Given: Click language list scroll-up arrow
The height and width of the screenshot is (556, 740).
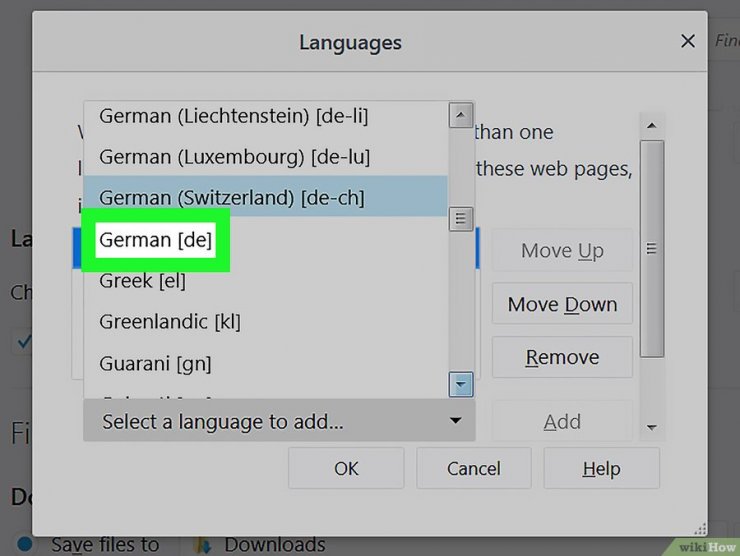Looking at the screenshot, I should tap(460, 114).
